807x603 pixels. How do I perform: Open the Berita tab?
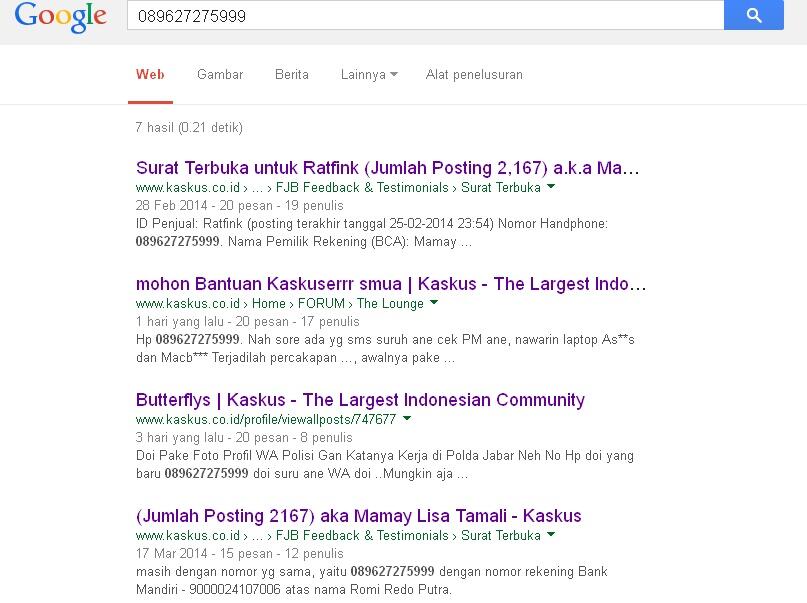pyautogui.click(x=292, y=75)
